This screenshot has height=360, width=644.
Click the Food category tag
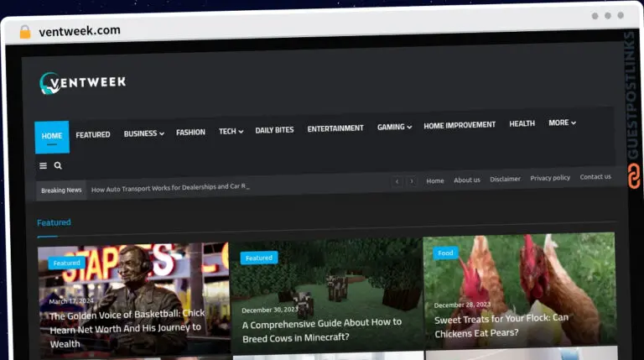coord(445,253)
